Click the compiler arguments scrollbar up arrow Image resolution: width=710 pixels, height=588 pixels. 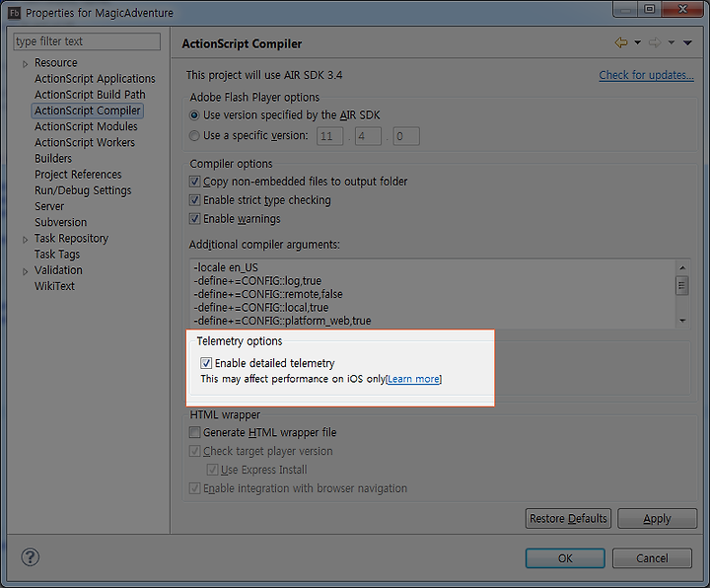coord(682,267)
